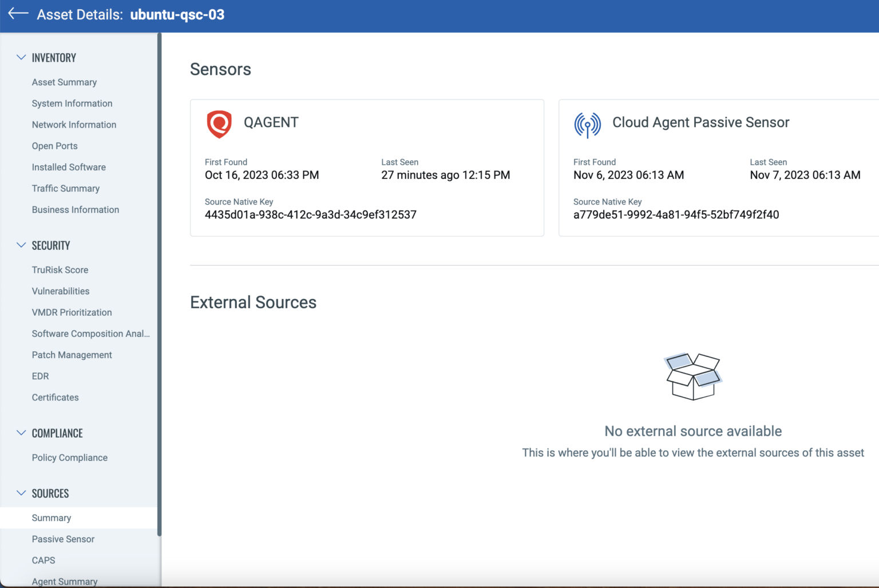Check the TruRisk Score
Image resolution: width=879 pixels, height=588 pixels.
pyautogui.click(x=60, y=269)
